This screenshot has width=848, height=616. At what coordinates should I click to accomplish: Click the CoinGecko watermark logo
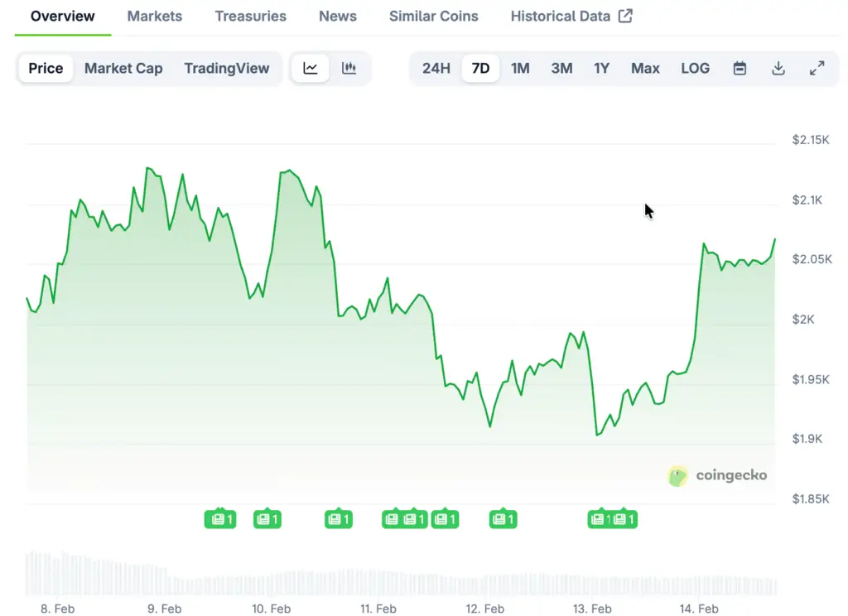coord(717,475)
